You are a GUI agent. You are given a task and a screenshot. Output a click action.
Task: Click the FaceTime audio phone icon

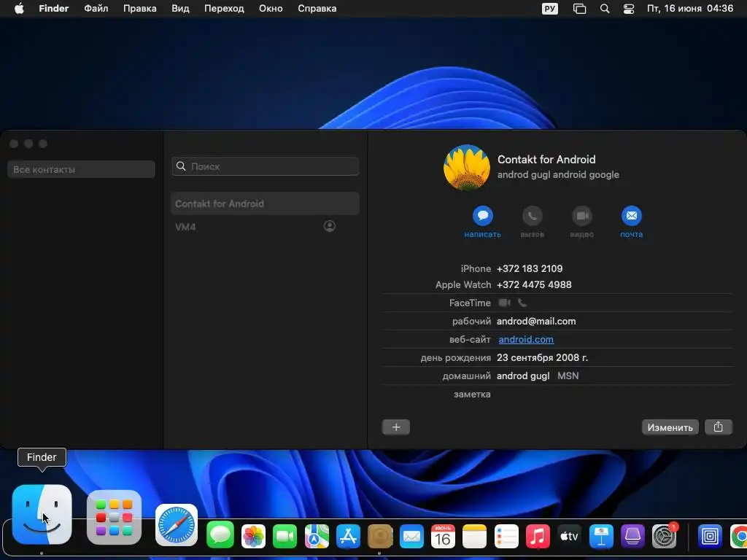(x=522, y=303)
